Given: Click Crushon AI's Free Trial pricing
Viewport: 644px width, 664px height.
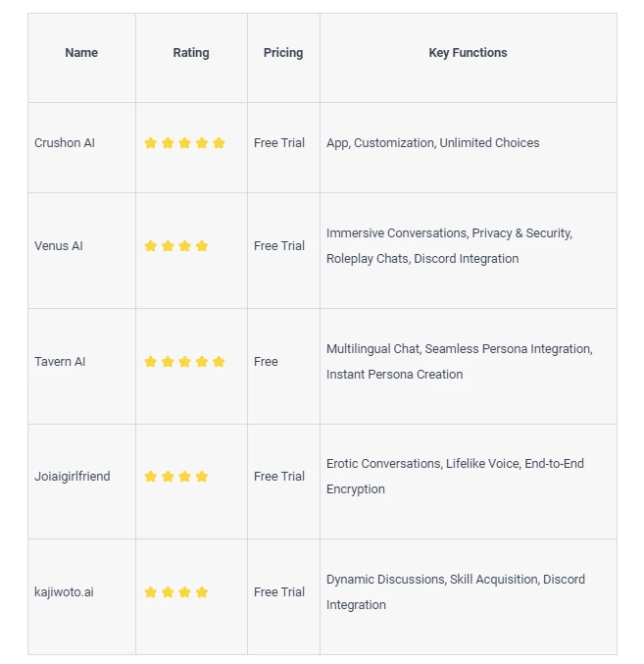Looking at the screenshot, I should 279,143.
